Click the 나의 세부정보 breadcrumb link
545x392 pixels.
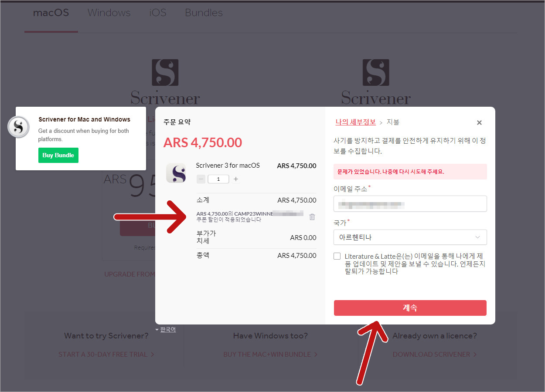point(355,122)
